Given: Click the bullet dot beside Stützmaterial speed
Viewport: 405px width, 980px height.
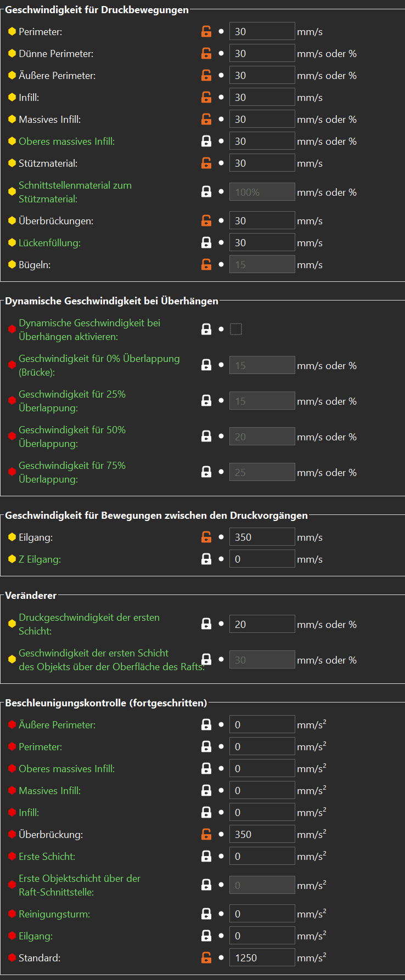Looking at the screenshot, I should (x=221, y=163).
